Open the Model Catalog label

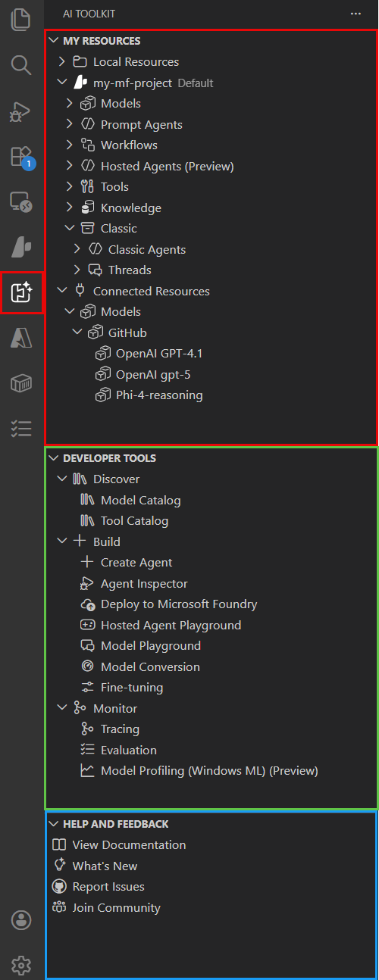point(141,501)
